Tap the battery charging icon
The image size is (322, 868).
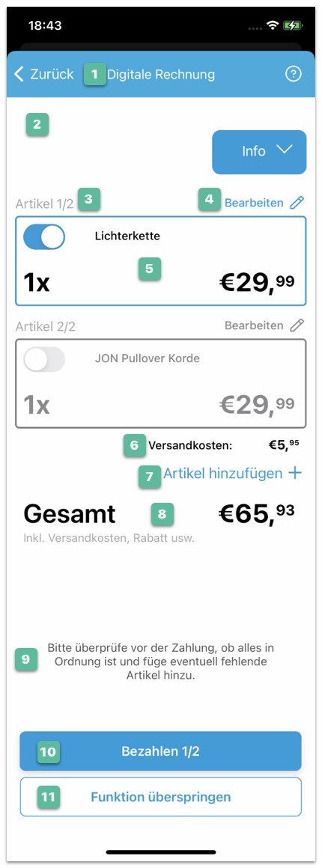291,25
